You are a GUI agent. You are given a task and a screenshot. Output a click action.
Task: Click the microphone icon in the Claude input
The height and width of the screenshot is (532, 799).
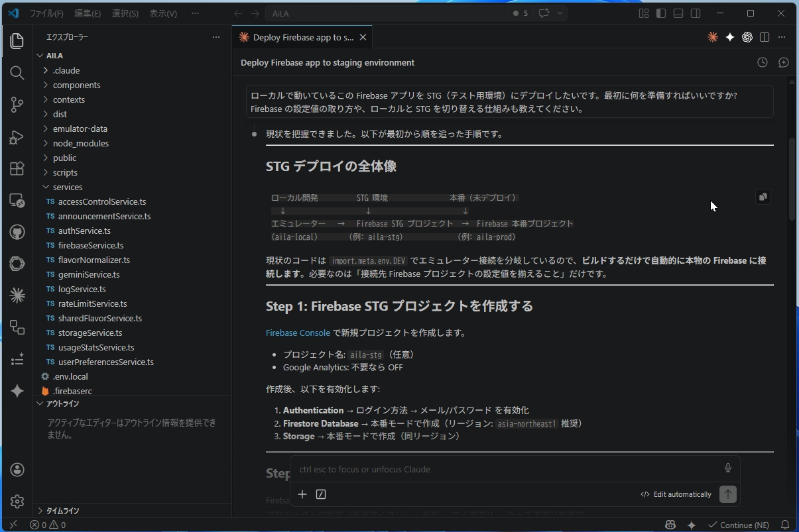coord(727,468)
